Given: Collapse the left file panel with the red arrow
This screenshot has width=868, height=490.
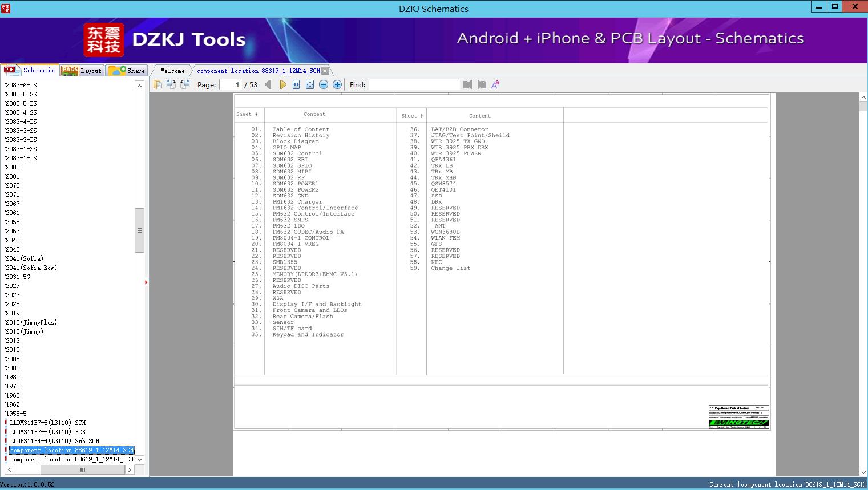Looking at the screenshot, I should tap(146, 282).
